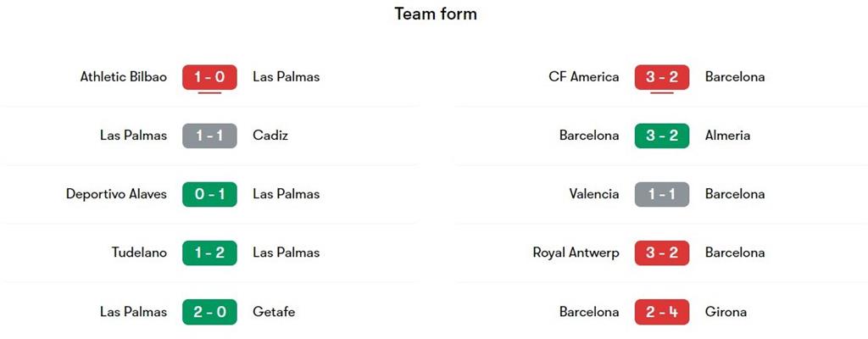The image size is (868, 339).
Task: Select the Deportivo Alaves team name
Action: 116,194
